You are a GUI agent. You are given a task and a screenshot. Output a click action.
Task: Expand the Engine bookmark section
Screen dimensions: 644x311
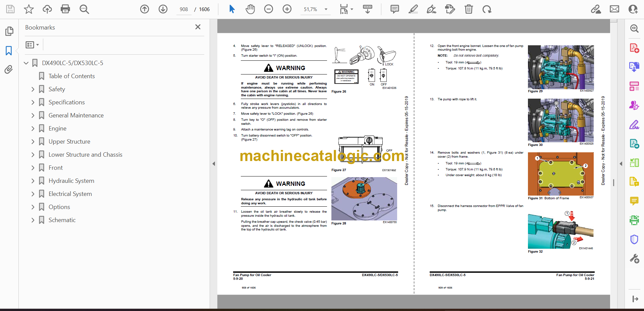[33, 128]
